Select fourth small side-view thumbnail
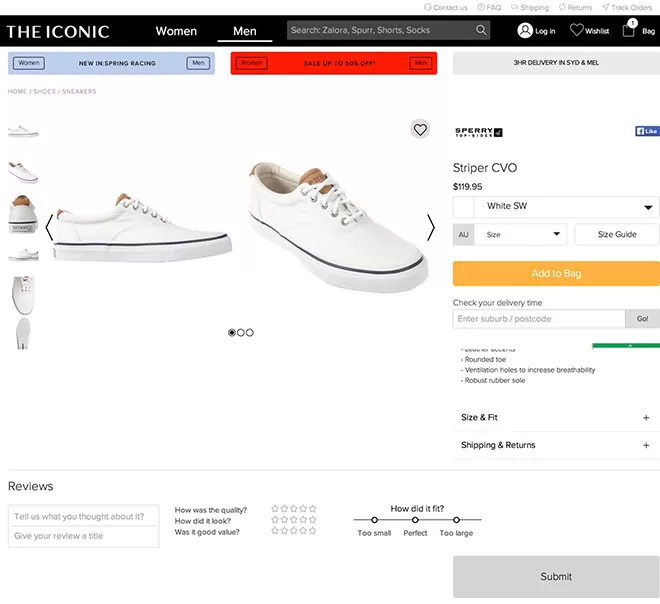 click(23, 255)
